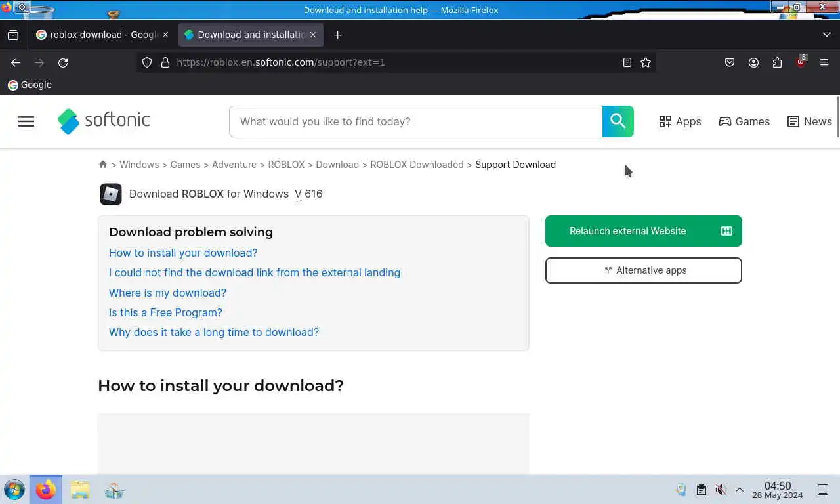The image size is (840, 504).
Task: List all tabs dropdown arrow
Action: point(826,35)
